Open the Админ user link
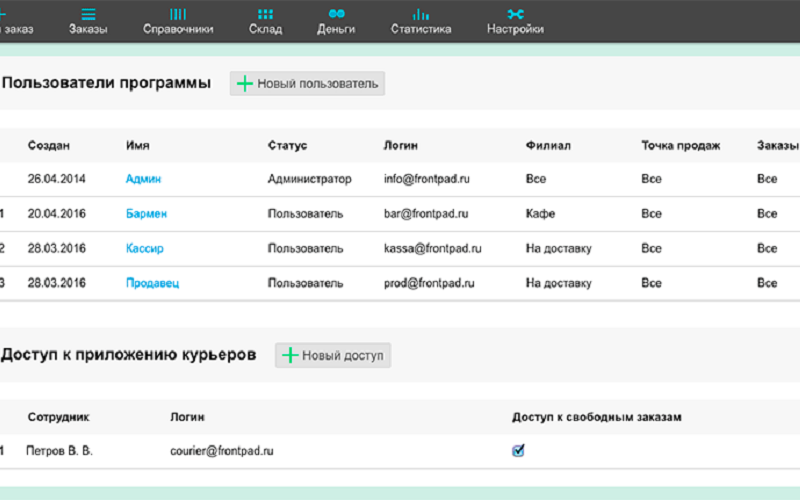800x500 pixels. 143,179
